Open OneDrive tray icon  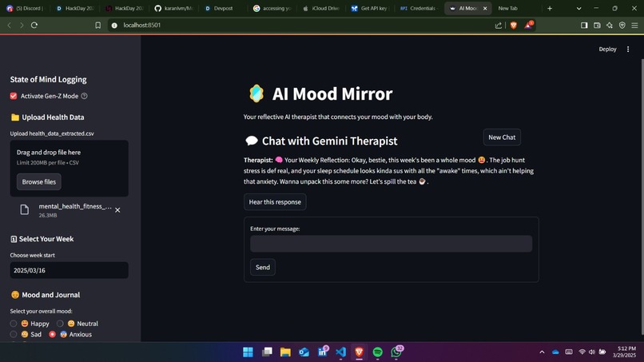(555, 352)
